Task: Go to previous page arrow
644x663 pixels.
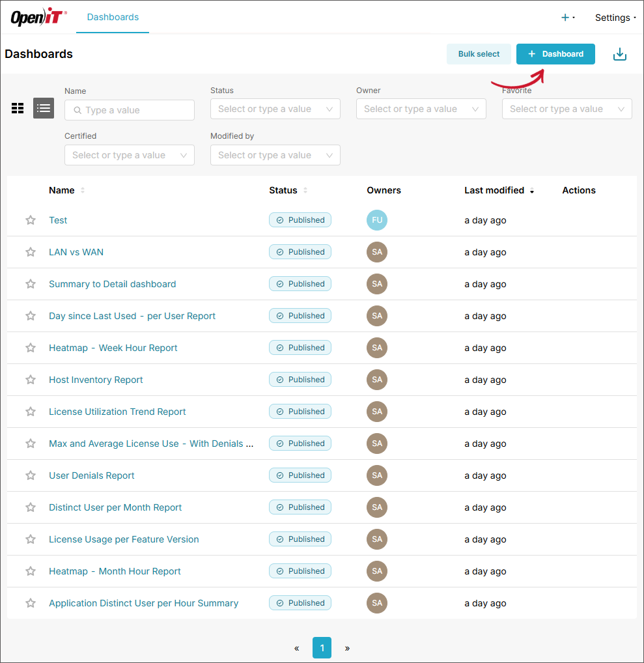Action: pos(297,648)
